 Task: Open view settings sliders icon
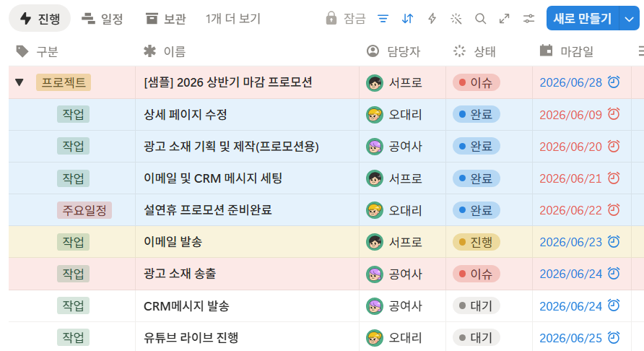(528, 19)
